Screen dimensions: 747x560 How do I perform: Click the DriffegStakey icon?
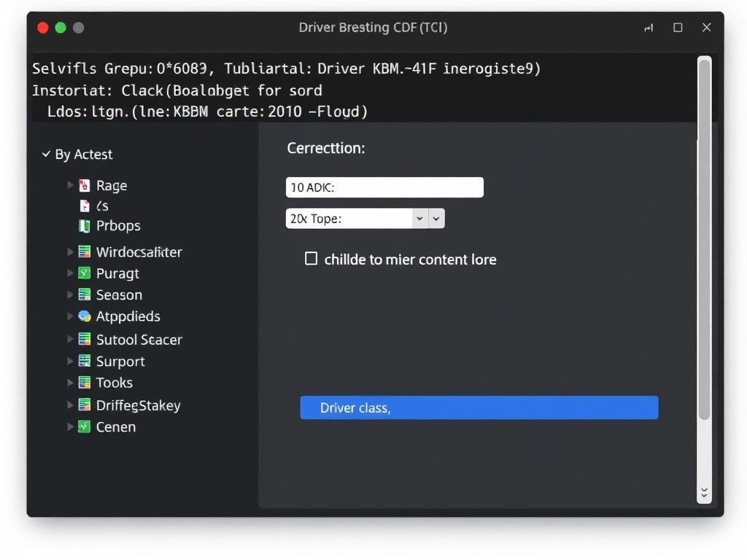85,405
